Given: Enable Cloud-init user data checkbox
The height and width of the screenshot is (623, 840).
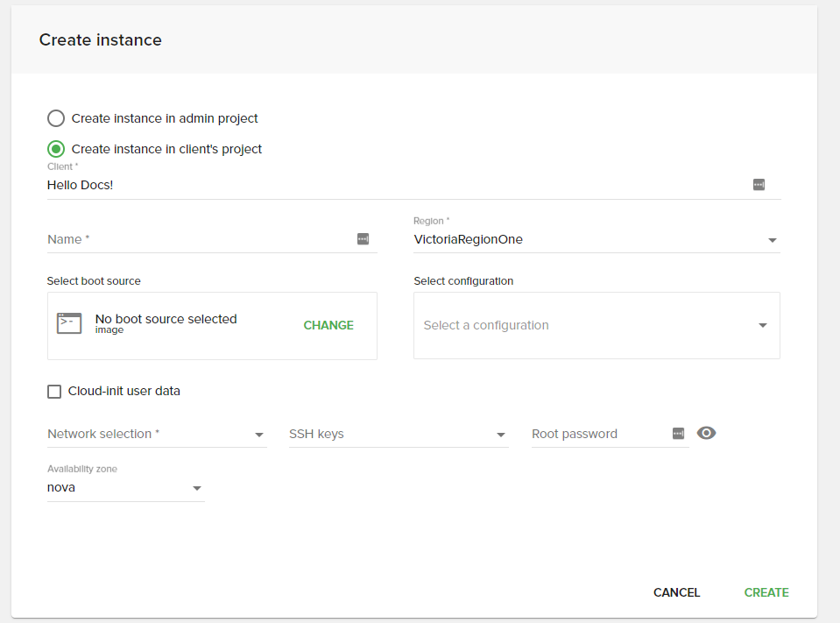Looking at the screenshot, I should click(54, 392).
